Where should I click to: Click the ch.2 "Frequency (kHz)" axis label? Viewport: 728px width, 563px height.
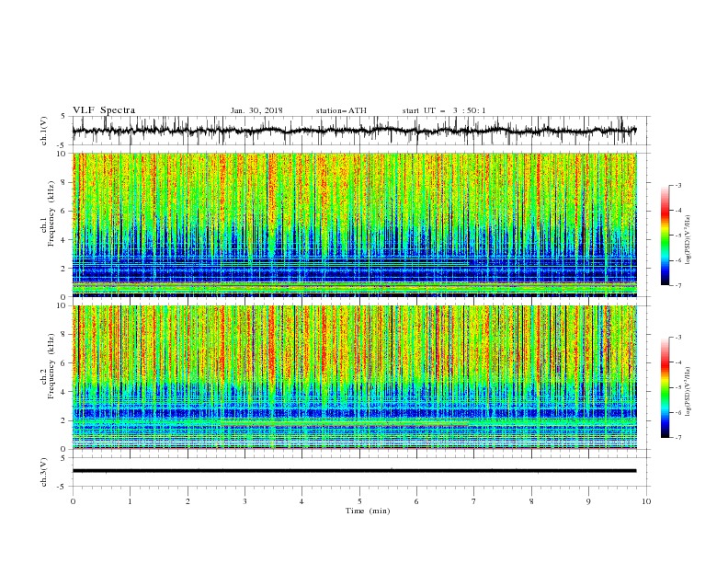coord(51,365)
